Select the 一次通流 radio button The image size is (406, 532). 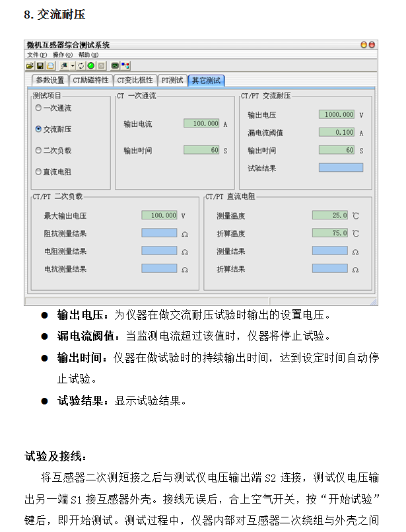click(x=38, y=108)
